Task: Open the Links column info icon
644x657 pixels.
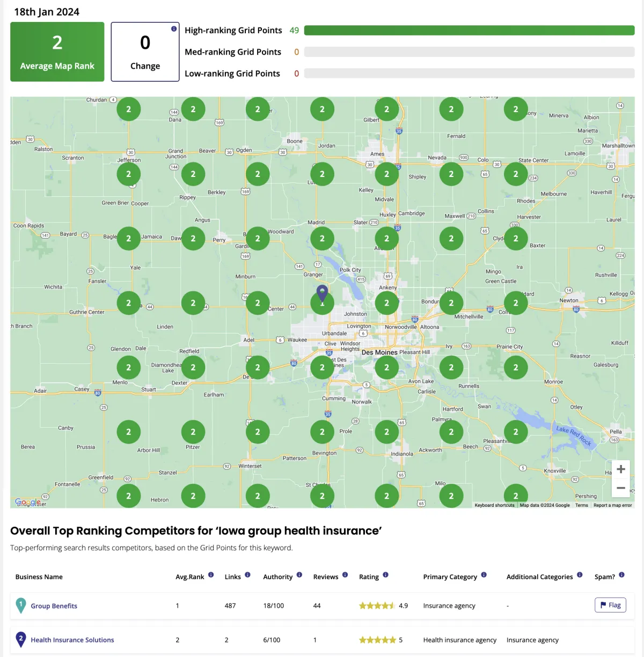Action: pyautogui.click(x=247, y=575)
